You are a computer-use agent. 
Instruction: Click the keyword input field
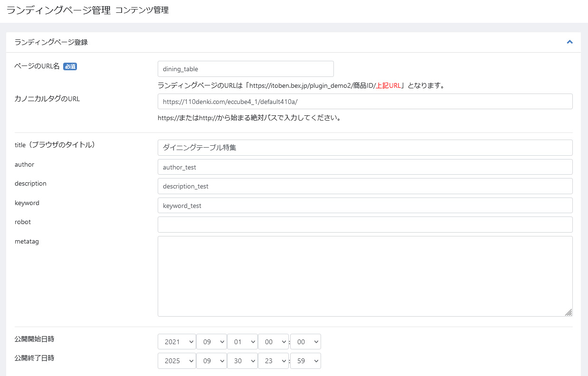pos(365,206)
